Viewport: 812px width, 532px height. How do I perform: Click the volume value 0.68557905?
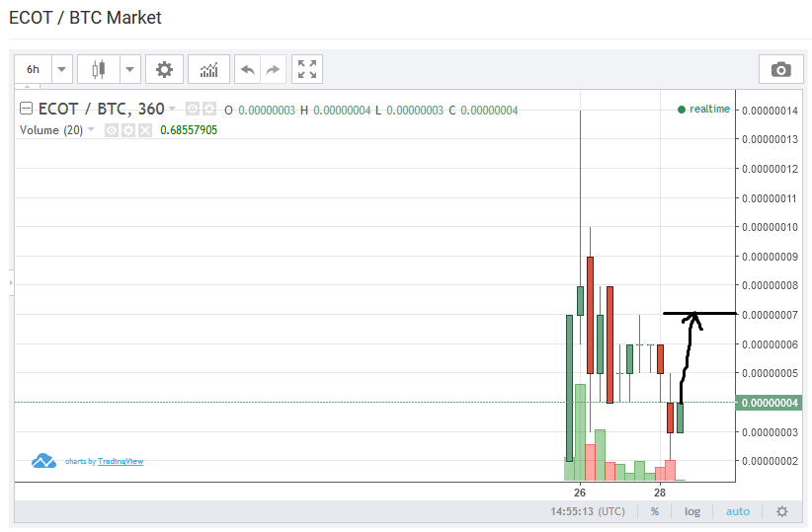click(x=189, y=130)
